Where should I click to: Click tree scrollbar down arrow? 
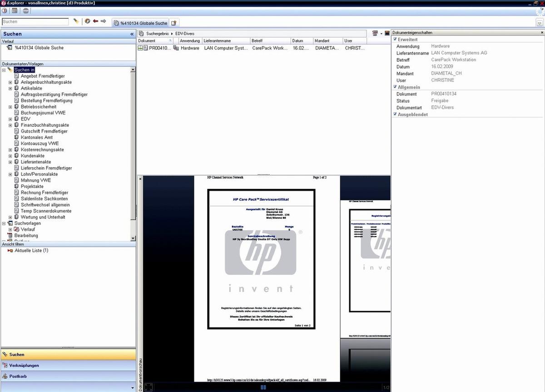pos(133,238)
